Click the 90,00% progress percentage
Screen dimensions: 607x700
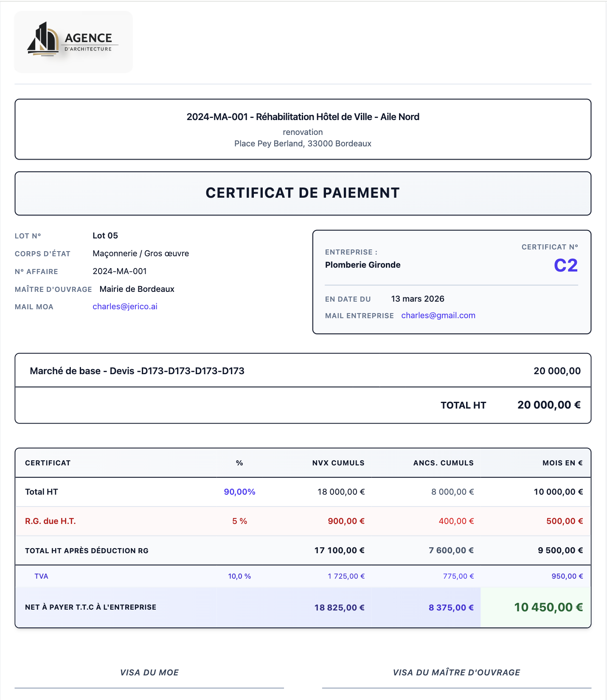coord(239,492)
